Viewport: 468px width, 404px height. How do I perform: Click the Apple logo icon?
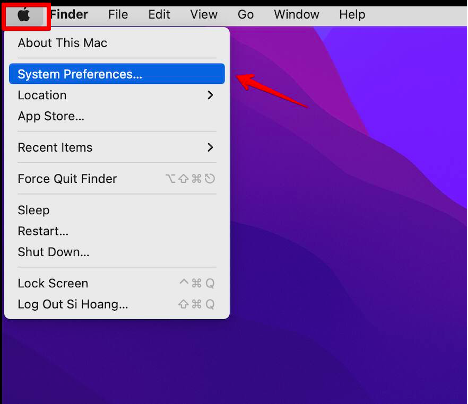pos(24,15)
